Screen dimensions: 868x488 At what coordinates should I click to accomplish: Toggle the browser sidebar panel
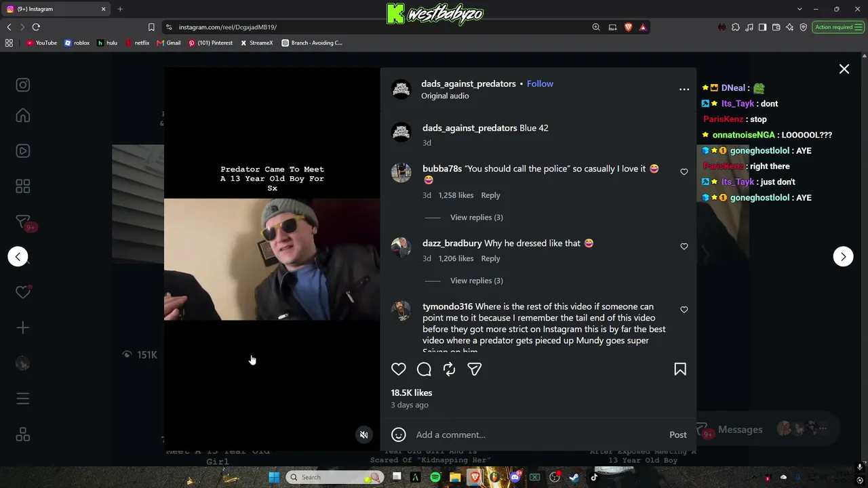pos(763,27)
